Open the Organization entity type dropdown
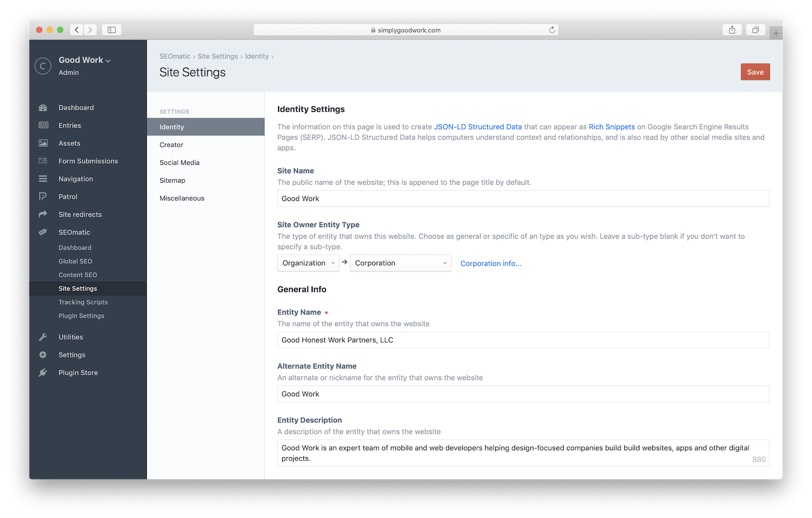The width and height of the screenshot is (812, 518). coord(308,263)
